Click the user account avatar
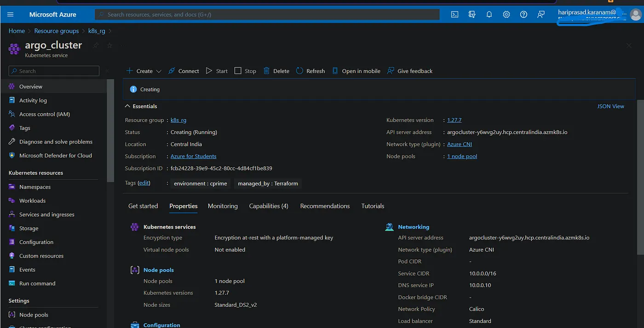644x328 pixels. [635, 15]
